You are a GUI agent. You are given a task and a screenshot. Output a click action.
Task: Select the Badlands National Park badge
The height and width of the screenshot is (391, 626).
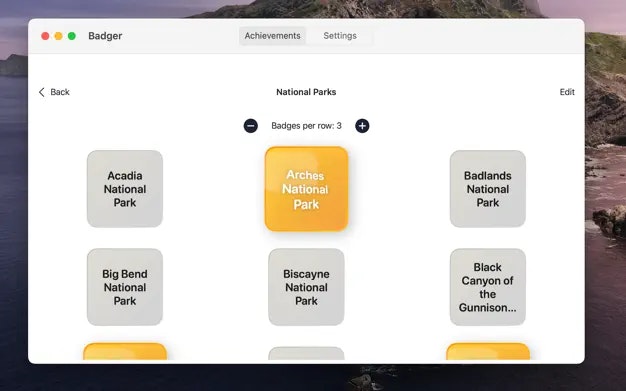[x=487, y=189]
